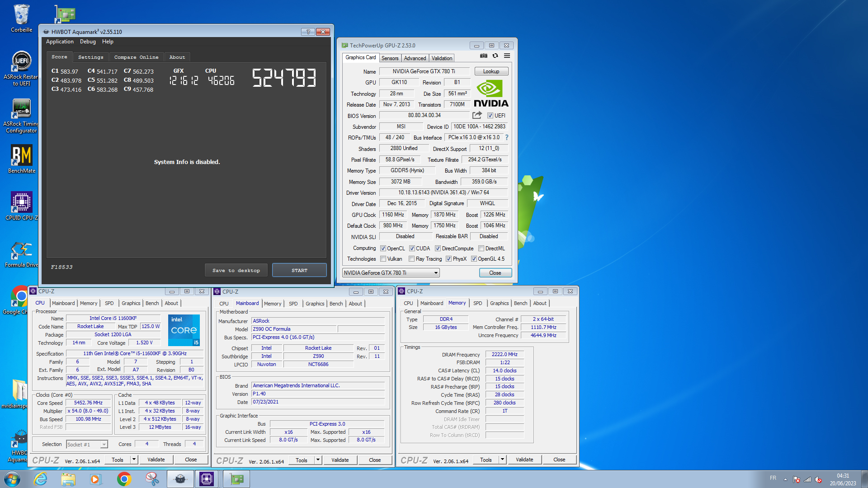Toggle the Vulkan checkbox
Image resolution: width=868 pixels, height=488 pixels.
coord(383,259)
